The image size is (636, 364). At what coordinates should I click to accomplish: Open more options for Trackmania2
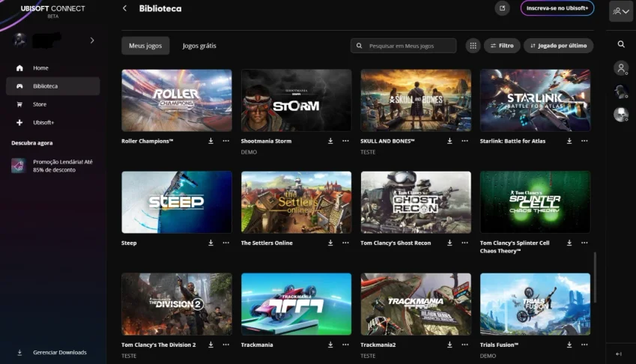(465, 345)
